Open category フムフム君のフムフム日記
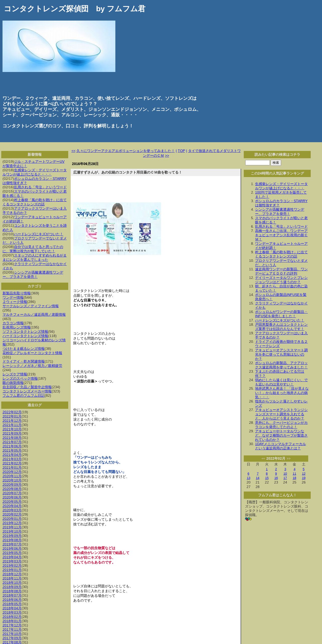 tap(24, 395)
